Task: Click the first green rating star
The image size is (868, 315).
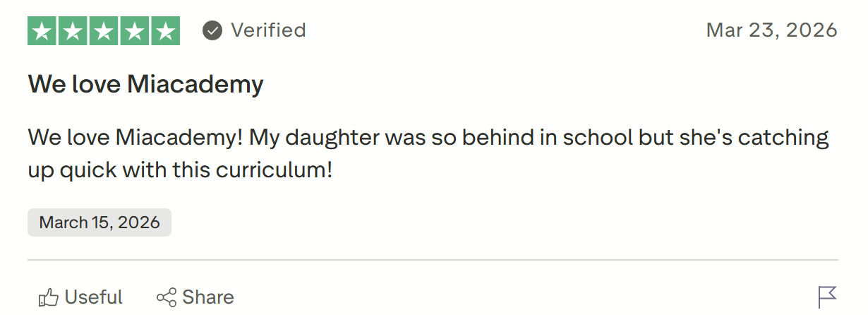Action: tap(42, 30)
